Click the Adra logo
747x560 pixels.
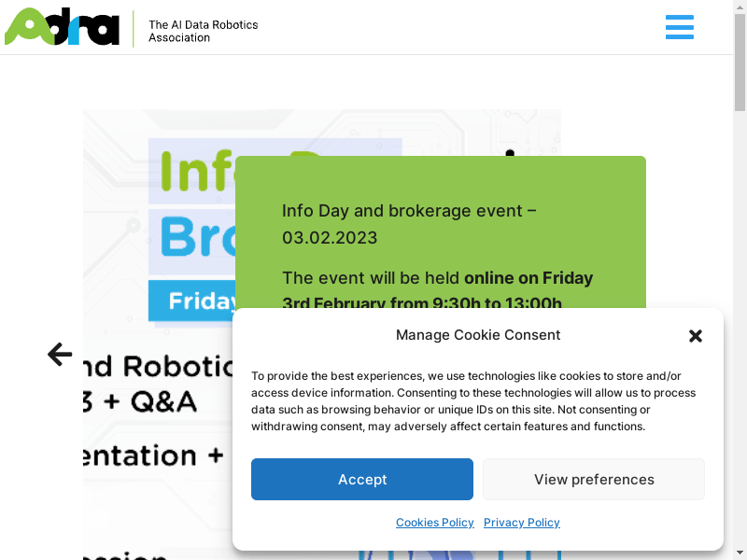pyautogui.click(x=62, y=27)
